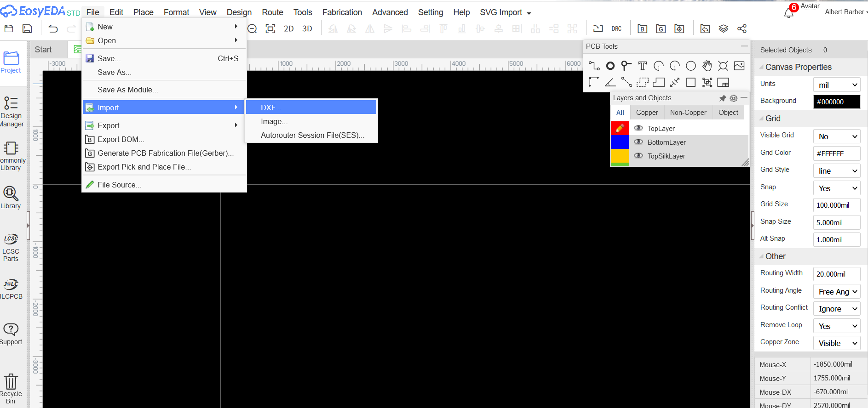This screenshot has width=868, height=408.
Task: Toggle visibility of TopLayer
Action: pyautogui.click(x=638, y=128)
